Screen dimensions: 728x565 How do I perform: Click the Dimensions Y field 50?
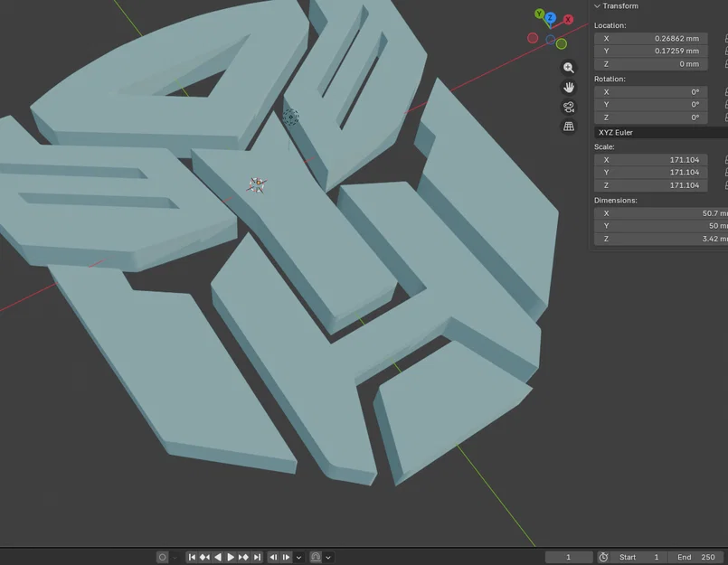pyautogui.click(x=661, y=226)
